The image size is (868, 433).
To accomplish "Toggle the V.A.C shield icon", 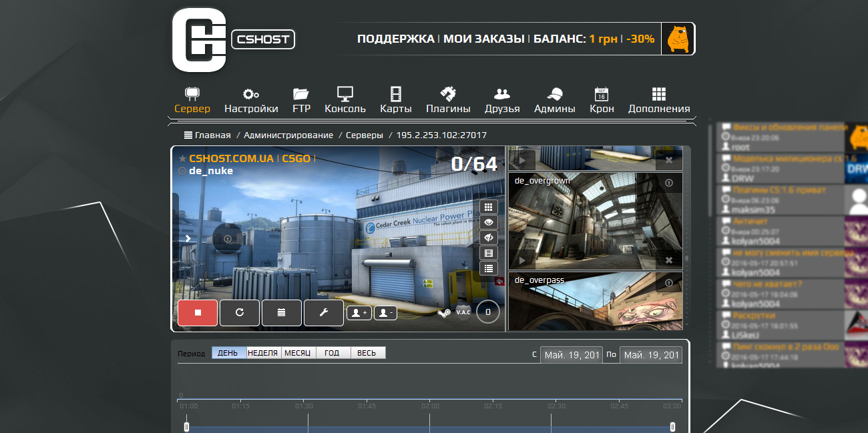I will [464, 312].
